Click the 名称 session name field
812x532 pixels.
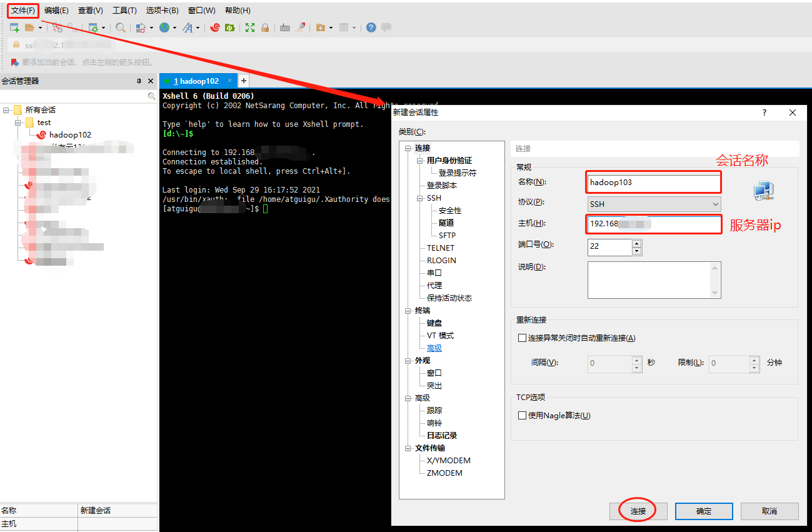click(654, 183)
